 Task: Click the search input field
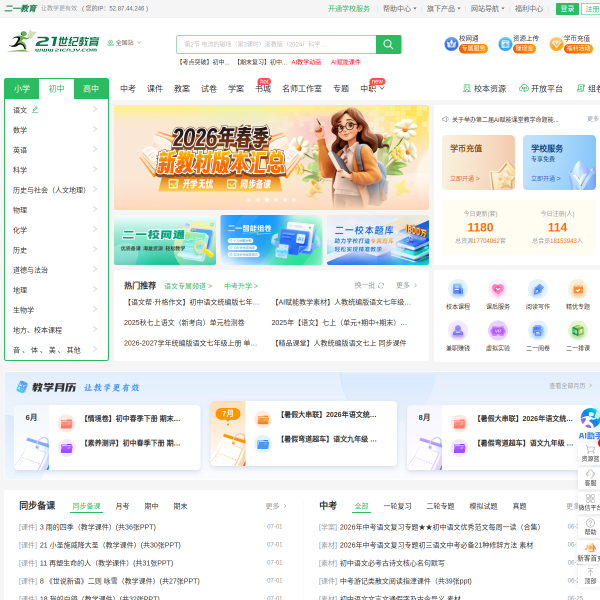pos(276,44)
